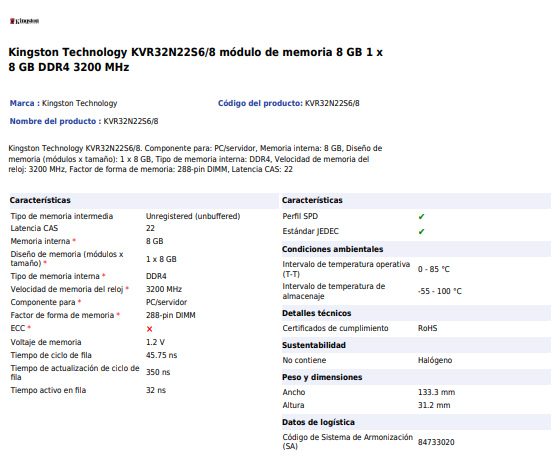Click red asterisk beside Factor de forma de memoria
Screen dimensions: 560x476
(118, 315)
